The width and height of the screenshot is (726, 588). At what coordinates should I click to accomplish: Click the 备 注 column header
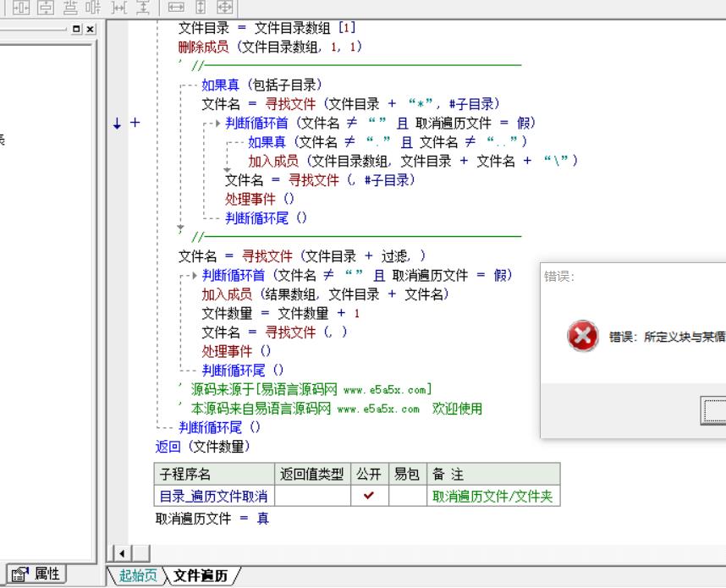[493, 474]
